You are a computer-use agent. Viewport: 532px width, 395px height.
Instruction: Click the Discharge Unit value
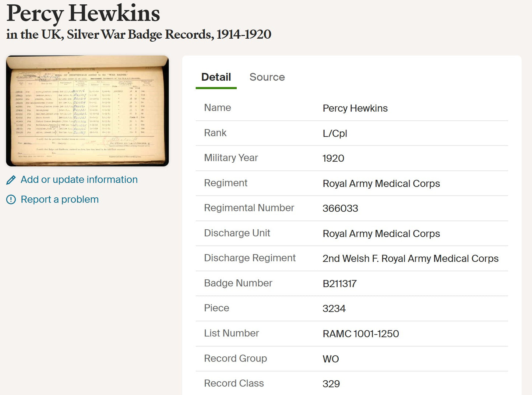381,233
